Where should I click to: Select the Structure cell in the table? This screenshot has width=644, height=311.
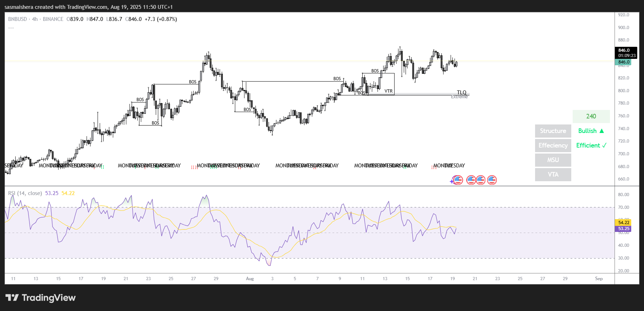pyautogui.click(x=553, y=131)
